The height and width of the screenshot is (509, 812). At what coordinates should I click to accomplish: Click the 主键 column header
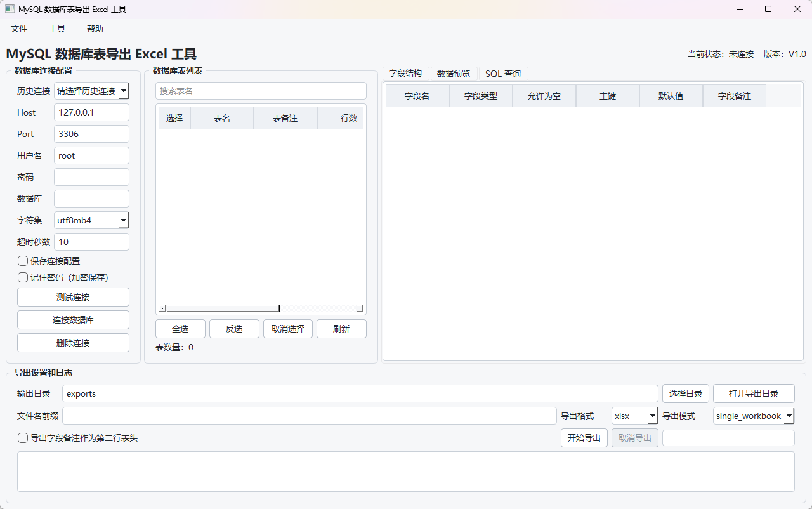coord(608,96)
